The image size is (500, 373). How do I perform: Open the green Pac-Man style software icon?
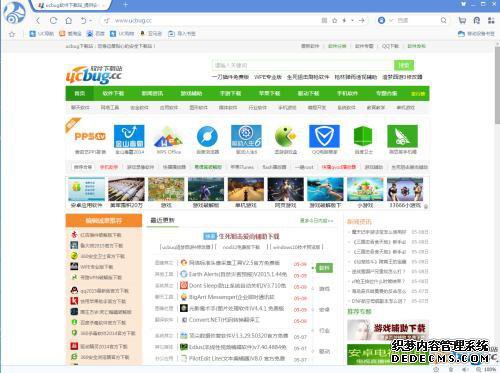coord(285,136)
